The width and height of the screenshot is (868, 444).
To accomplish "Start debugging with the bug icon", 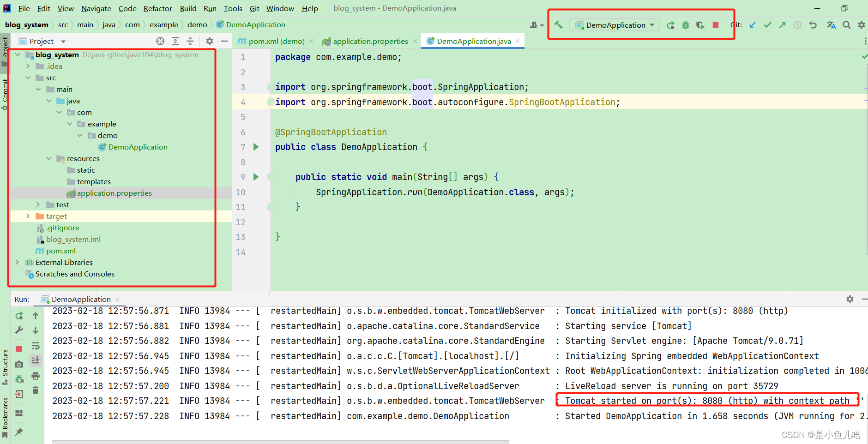I will 686,25.
